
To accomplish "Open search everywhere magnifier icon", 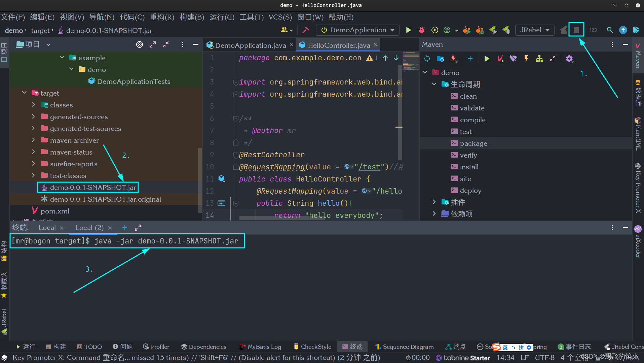I will point(610,30).
